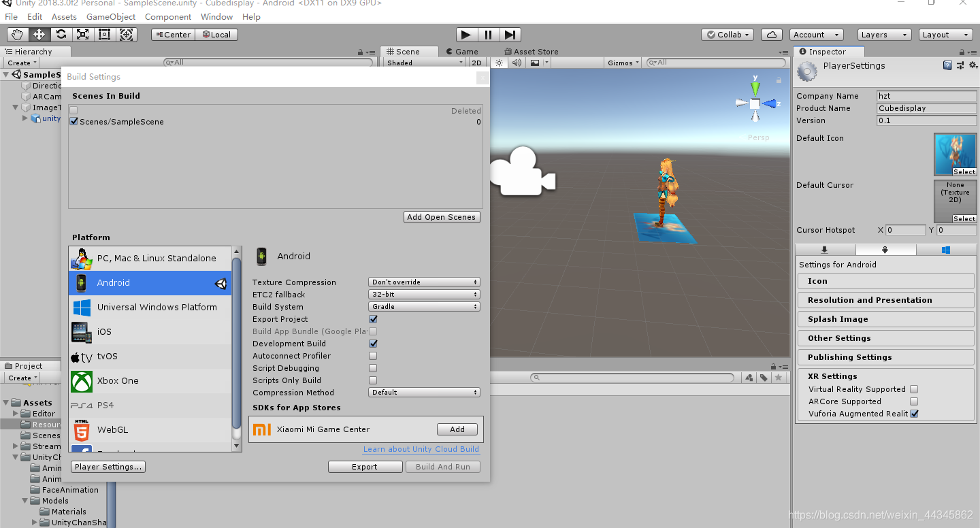Open Texture Compression dropdown
The height and width of the screenshot is (528, 980).
pyautogui.click(x=425, y=282)
